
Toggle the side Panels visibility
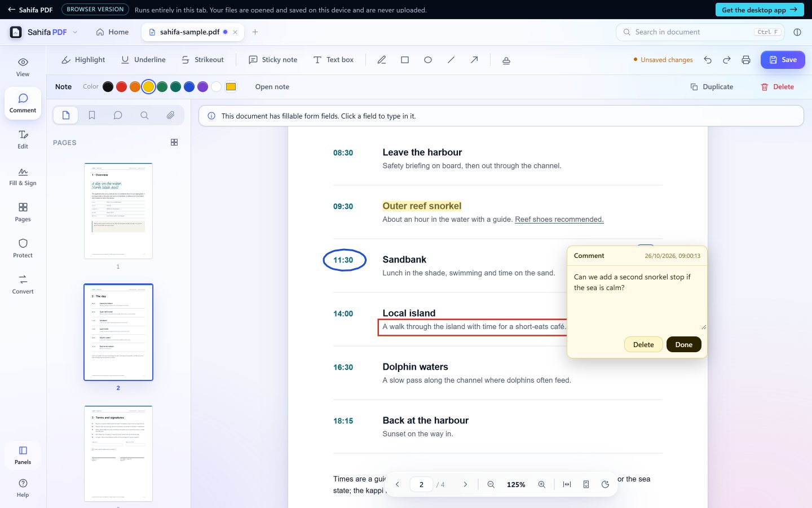click(23, 455)
